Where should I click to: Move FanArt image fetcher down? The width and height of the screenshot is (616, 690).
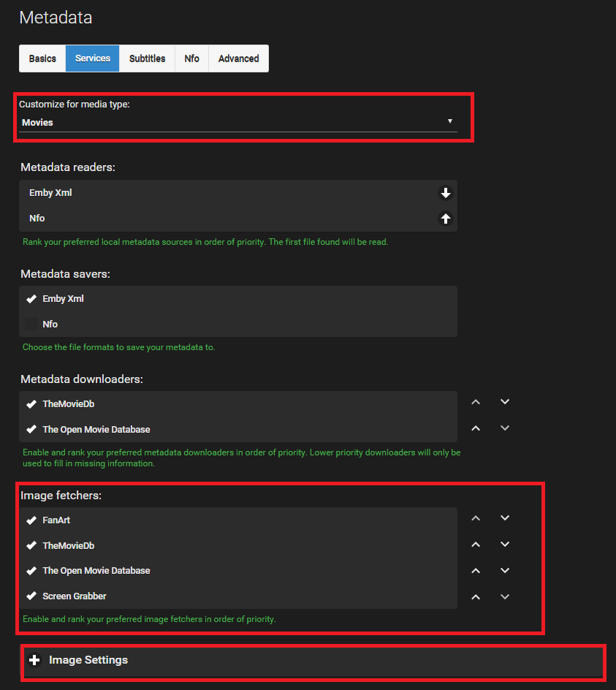tap(504, 518)
